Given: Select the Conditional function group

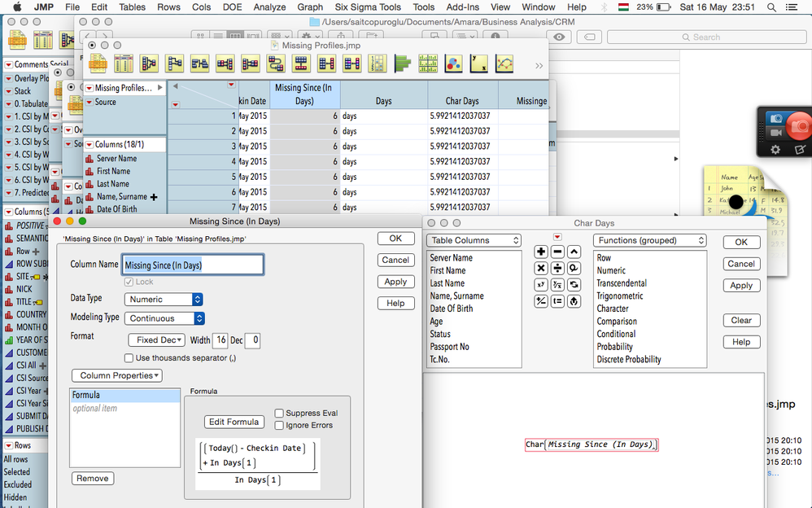Looking at the screenshot, I should pyautogui.click(x=616, y=334).
